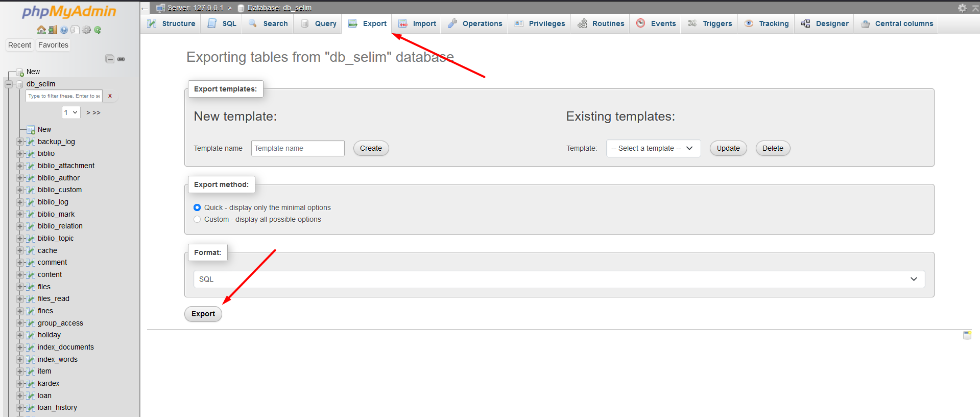This screenshot has width=980, height=417.
Task: Open the Favorites tables button
Action: pos(53,45)
